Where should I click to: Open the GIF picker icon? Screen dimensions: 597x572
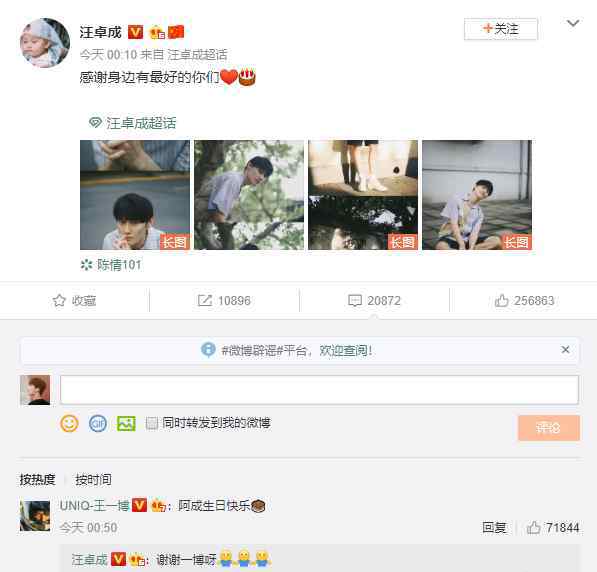pyautogui.click(x=97, y=423)
